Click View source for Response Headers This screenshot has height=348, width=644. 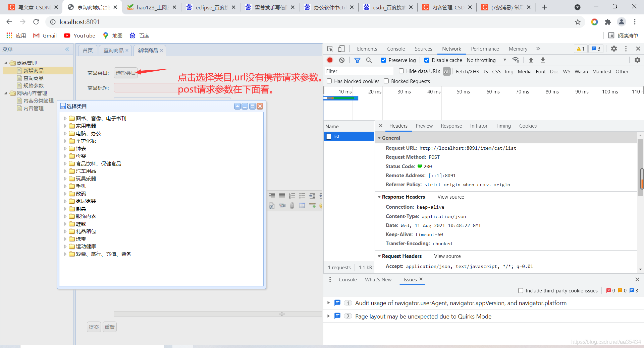pyautogui.click(x=450, y=197)
